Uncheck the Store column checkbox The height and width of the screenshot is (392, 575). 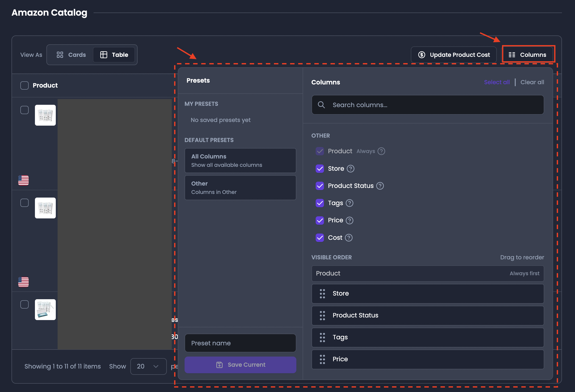(x=320, y=169)
